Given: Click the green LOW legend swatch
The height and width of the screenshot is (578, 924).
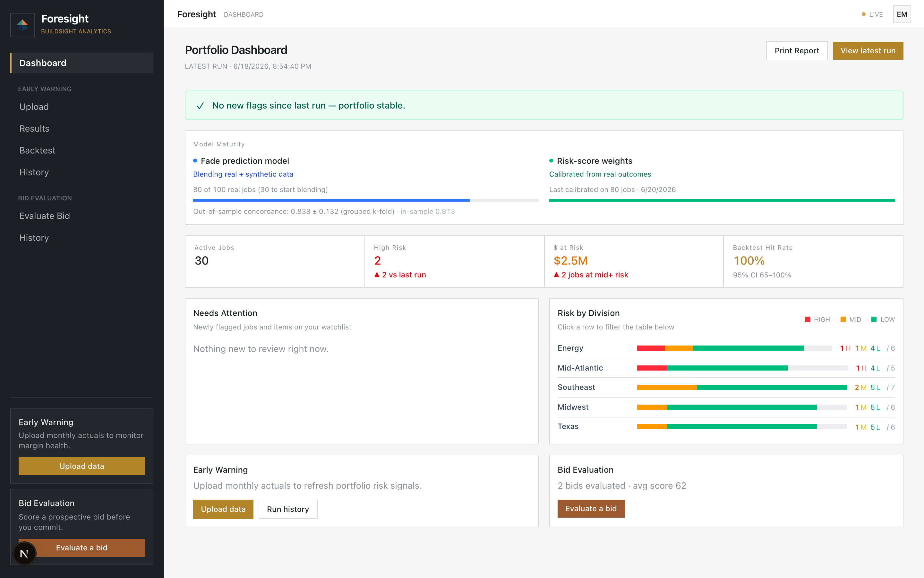Looking at the screenshot, I should click(x=874, y=319).
